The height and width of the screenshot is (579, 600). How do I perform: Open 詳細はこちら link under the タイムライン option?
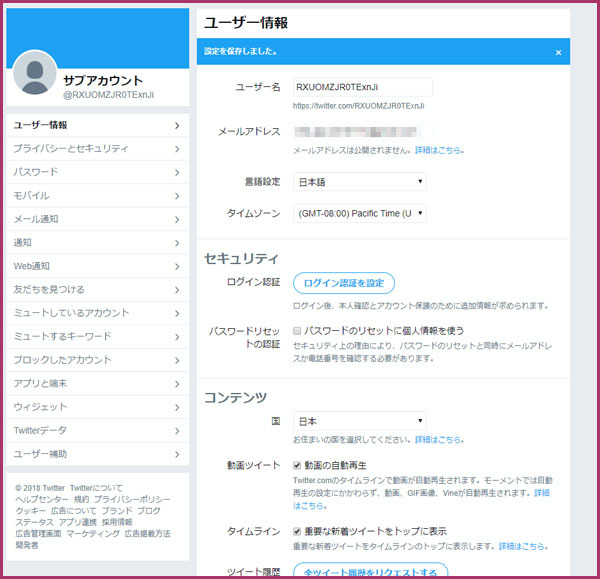(522, 546)
